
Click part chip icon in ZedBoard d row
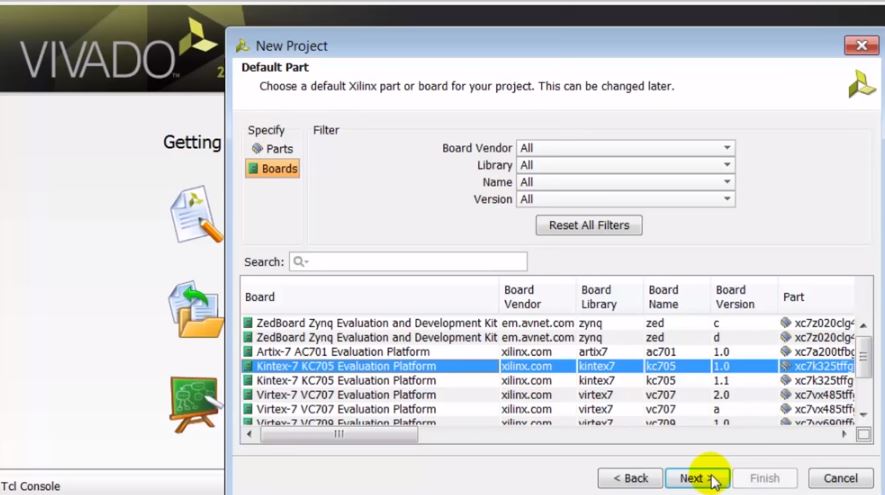[786, 338]
